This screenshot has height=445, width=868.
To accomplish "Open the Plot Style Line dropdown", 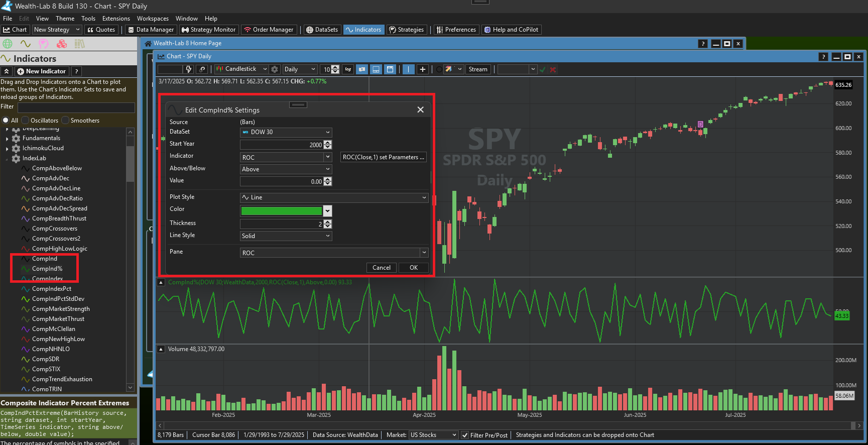I will [334, 197].
